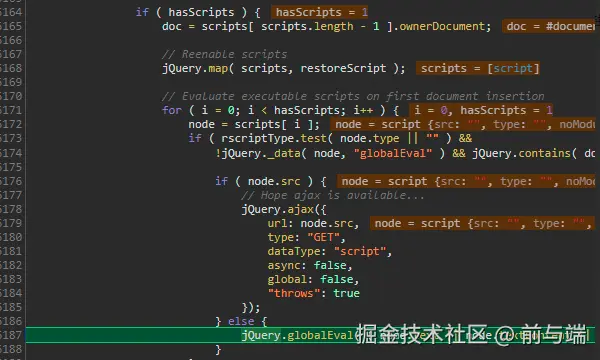
Task: Click '} else {' on line 5186
Action: (241, 321)
